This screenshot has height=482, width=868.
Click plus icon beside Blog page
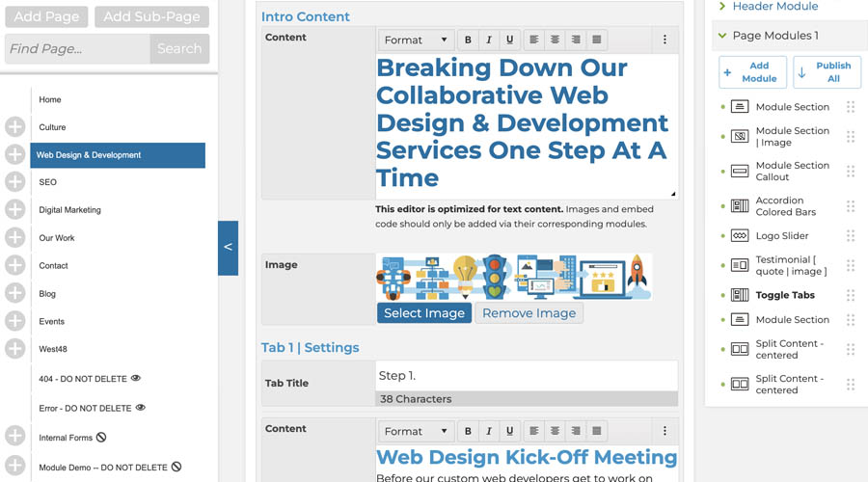click(x=14, y=293)
